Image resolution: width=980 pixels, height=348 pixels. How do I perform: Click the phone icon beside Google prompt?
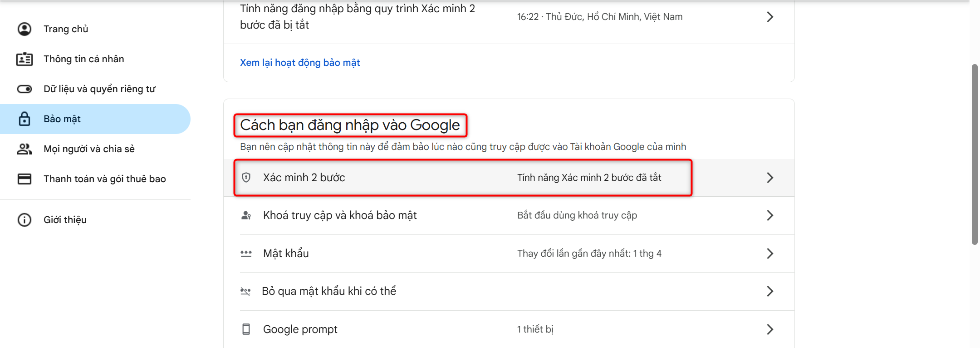coord(246,329)
